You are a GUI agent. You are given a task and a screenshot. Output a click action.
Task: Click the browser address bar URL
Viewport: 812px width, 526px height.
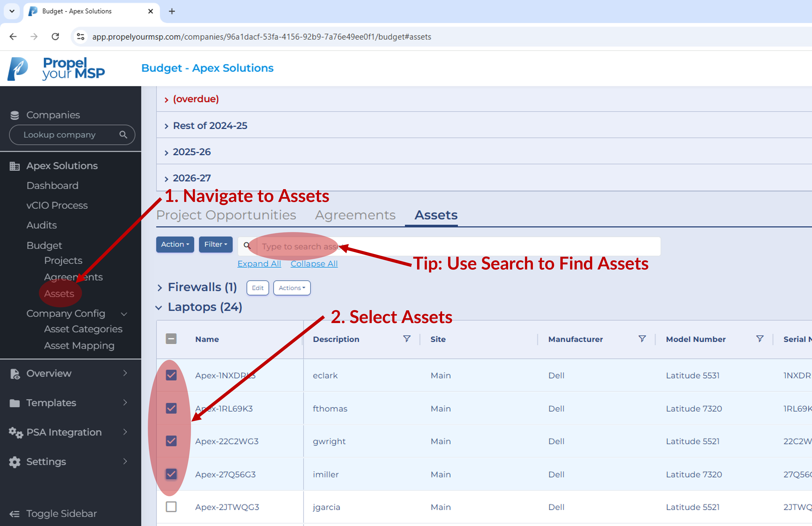[x=261, y=37]
